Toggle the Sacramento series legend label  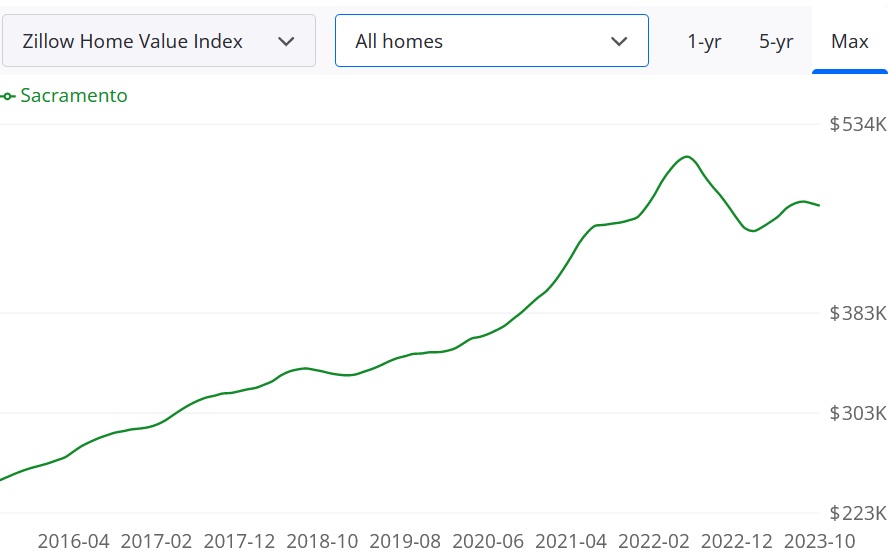tap(74, 96)
